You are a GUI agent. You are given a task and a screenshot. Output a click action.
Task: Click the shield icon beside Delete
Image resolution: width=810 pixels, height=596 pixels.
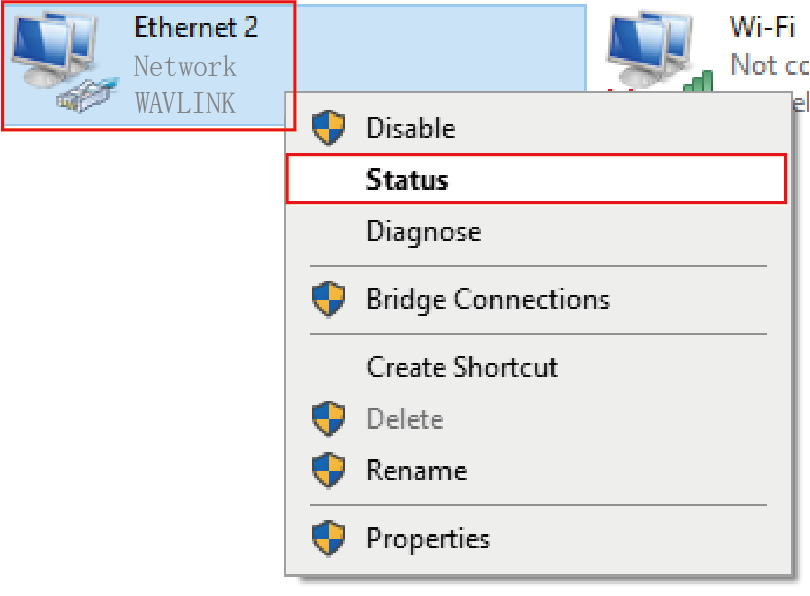coord(329,419)
